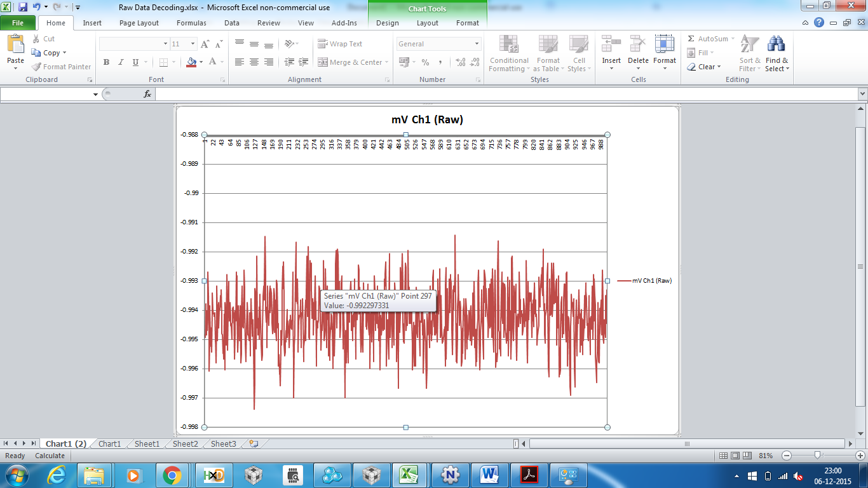Toggle Bold formatting in Font group

point(106,62)
